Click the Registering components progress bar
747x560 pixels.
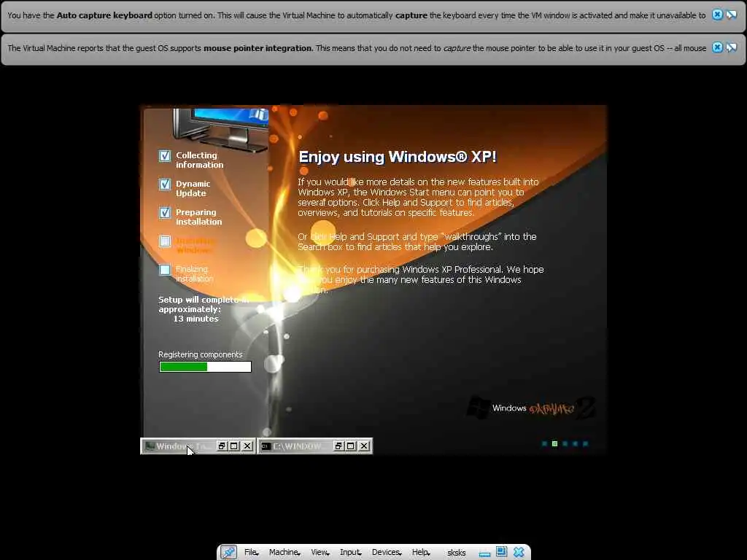205,367
